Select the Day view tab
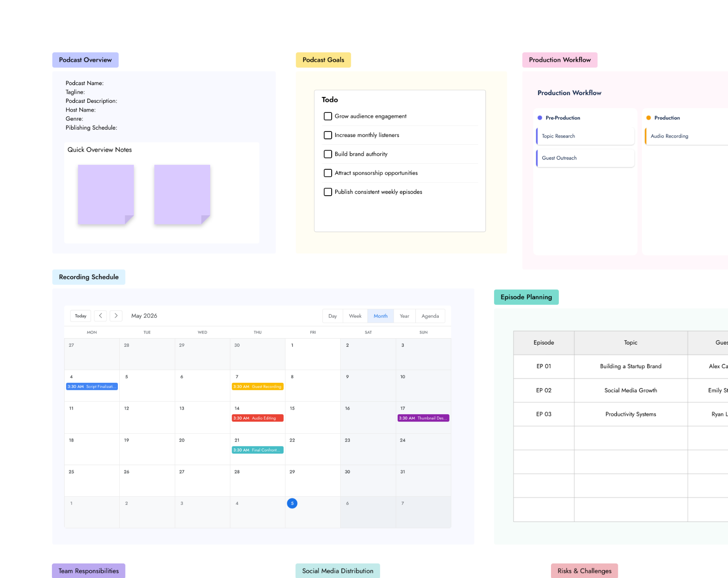Image resolution: width=728 pixels, height=578 pixels. pyautogui.click(x=333, y=316)
